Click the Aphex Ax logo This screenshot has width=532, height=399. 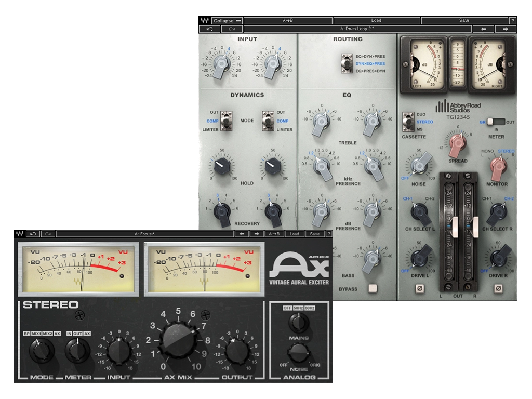click(299, 269)
